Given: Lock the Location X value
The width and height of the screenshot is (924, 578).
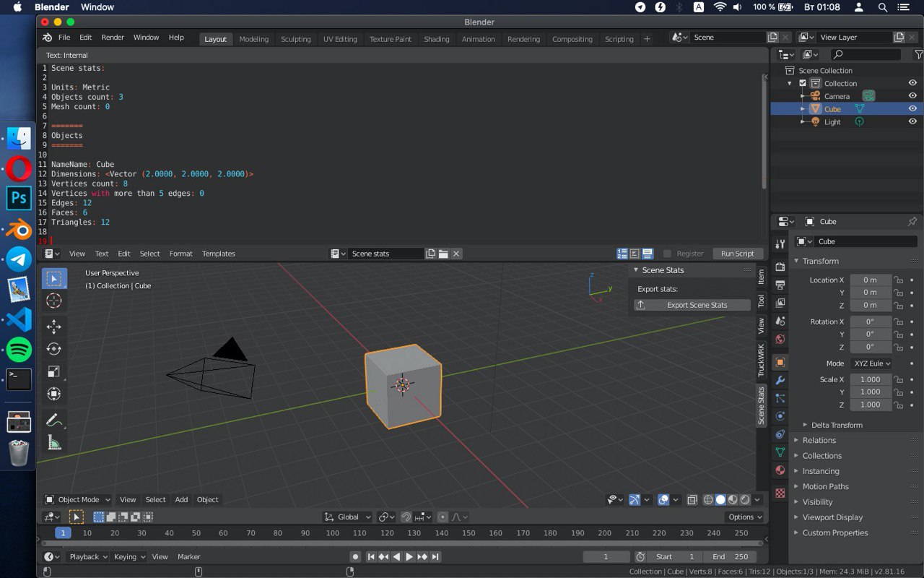Looking at the screenshot, I should [x=898, y=280].
